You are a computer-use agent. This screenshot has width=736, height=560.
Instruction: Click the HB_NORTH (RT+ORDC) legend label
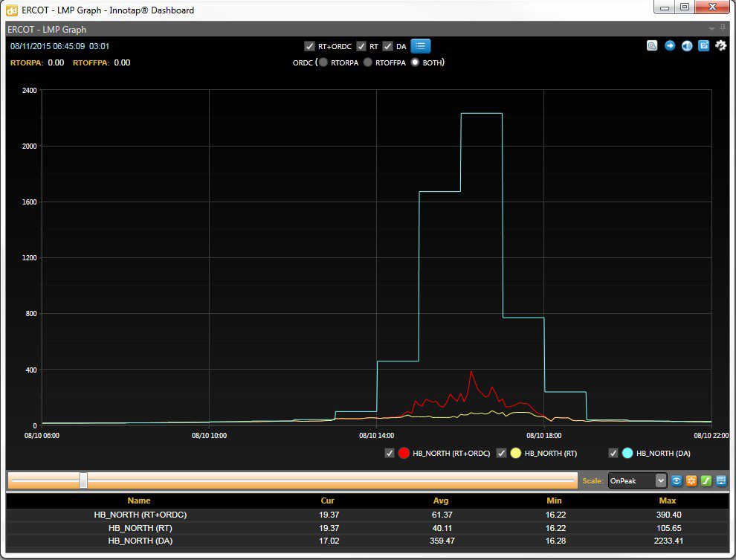click(451, 453)
